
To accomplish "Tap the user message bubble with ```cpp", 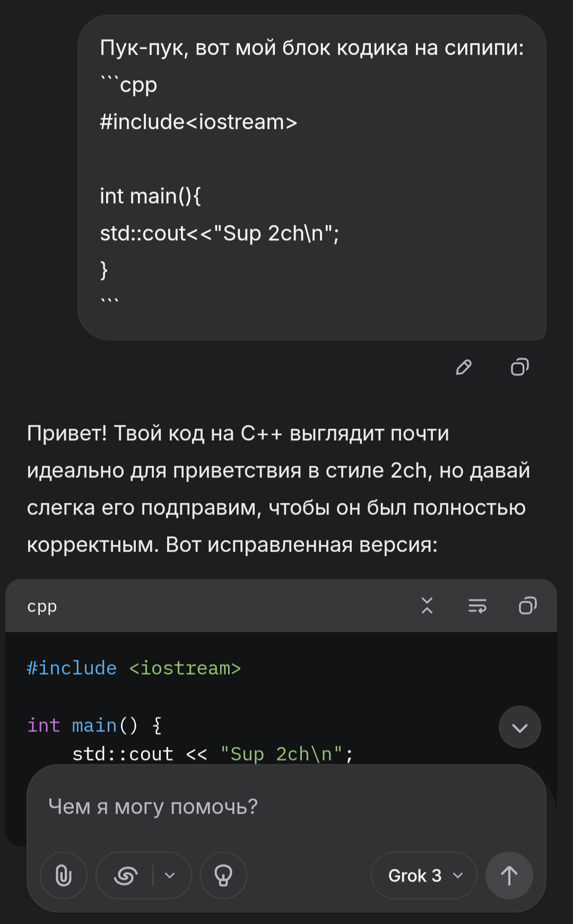I will (x=312, y=177).
